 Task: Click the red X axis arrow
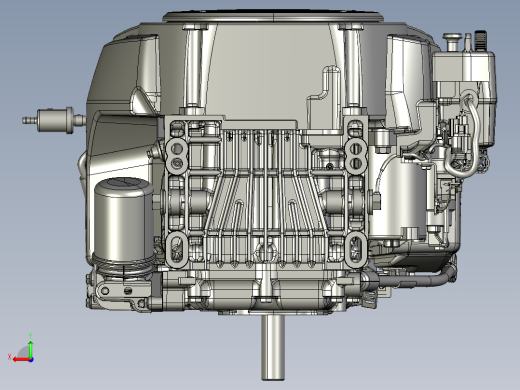click(x=21, y=360)
